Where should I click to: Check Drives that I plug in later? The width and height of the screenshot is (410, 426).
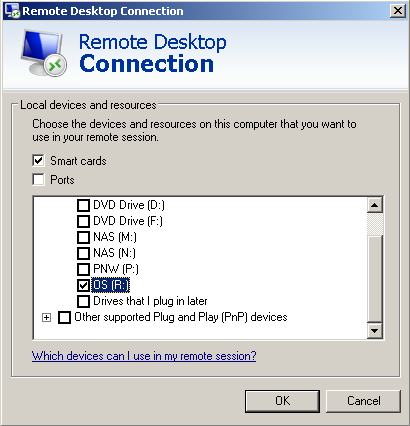(83, 301)
